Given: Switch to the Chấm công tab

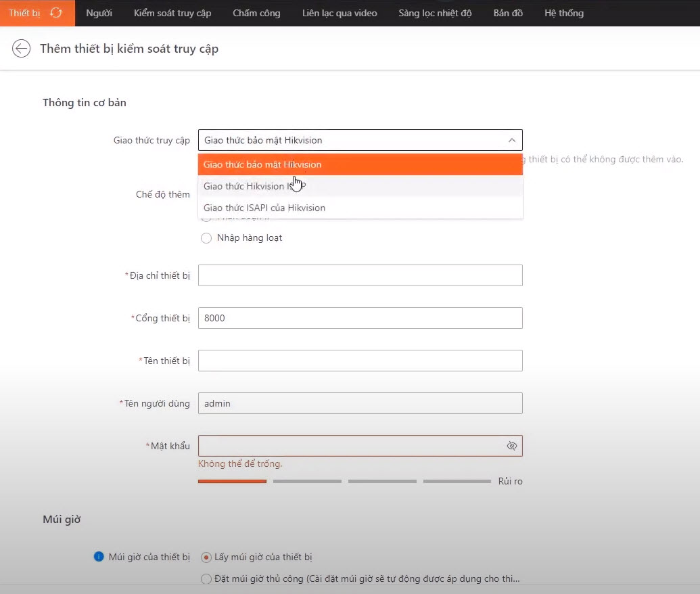Looking at the screenshot, I should (x=256, y=13).
